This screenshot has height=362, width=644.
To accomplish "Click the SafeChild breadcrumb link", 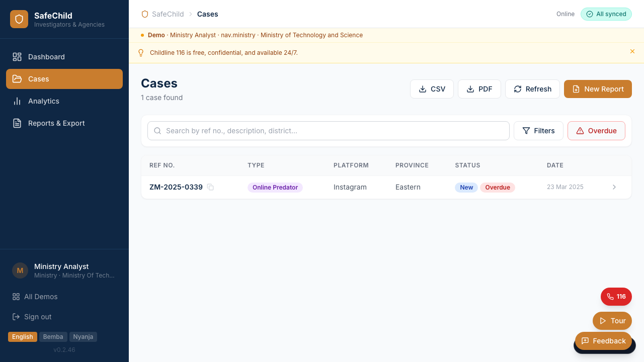I will [x=168, y=14].
